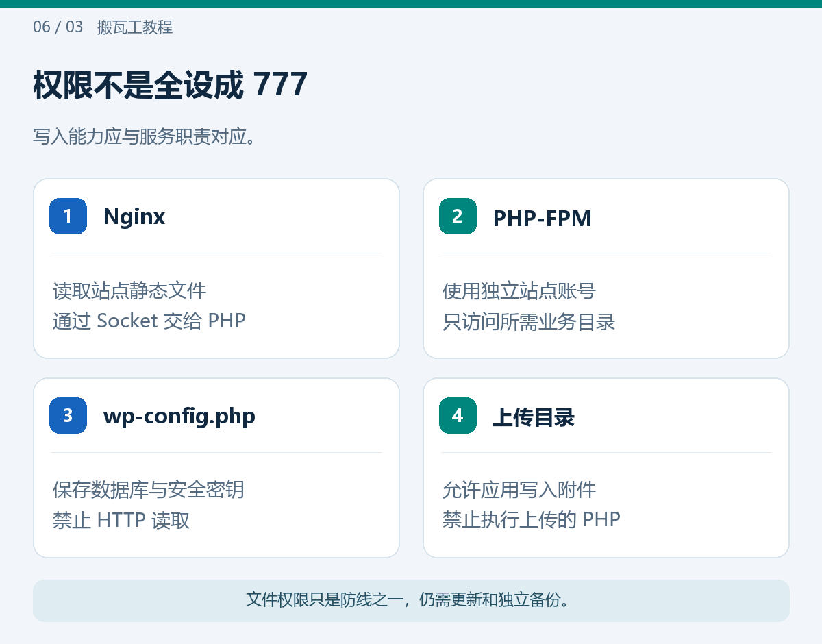Click the number 4 badge beside 上传目录
The image size is (822, 644).
[x=458, y=415]
